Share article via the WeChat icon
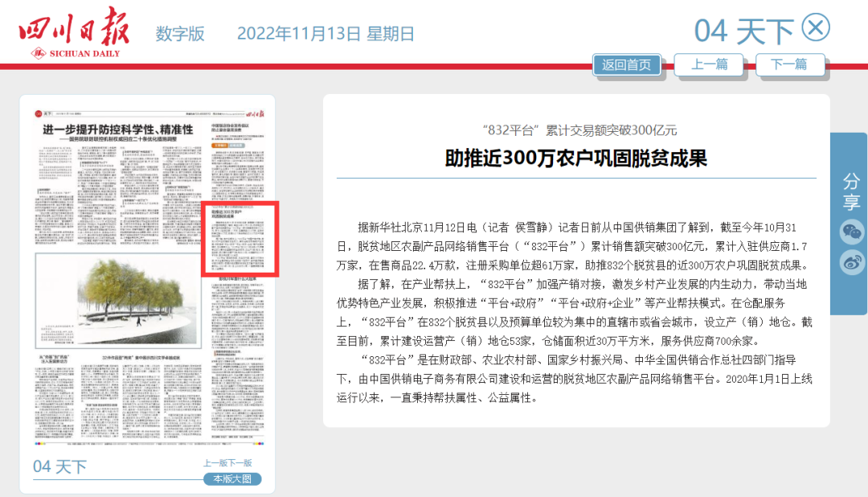Viewport: 868px width, 497px height. [x=852, y=232]
